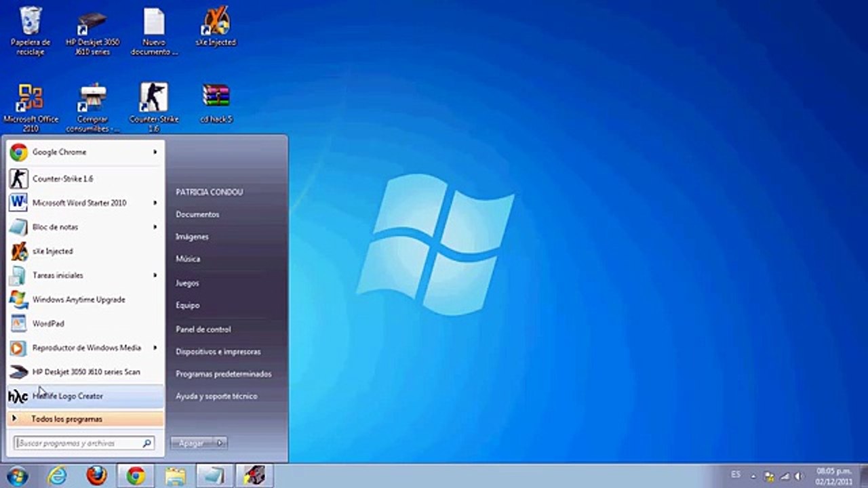868x488 pixels.
Task: Click the volume speaker icon in the tray
Action: click(x=799, y=476)
